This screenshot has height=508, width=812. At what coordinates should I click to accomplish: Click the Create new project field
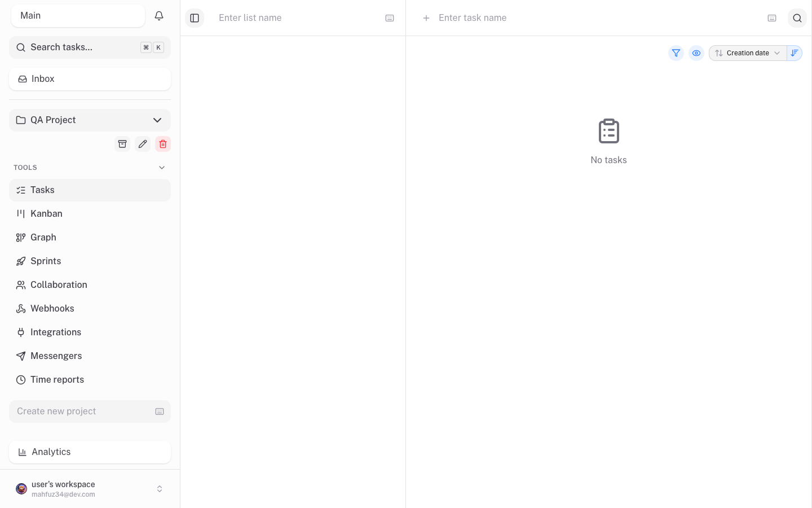(x=90, y=411)
